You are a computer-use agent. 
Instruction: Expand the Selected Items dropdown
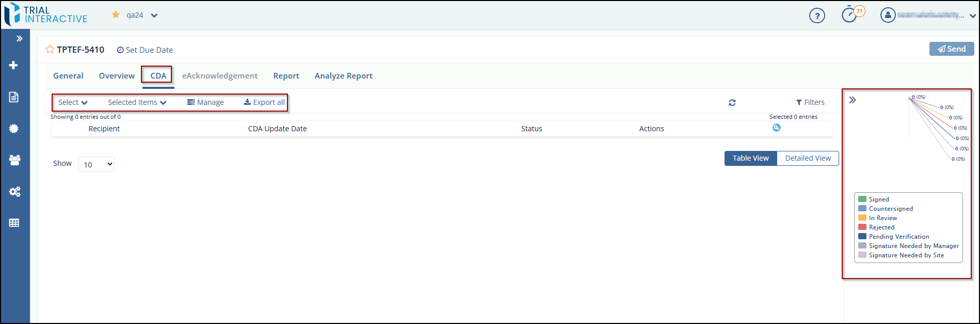(x=137, y=102)
